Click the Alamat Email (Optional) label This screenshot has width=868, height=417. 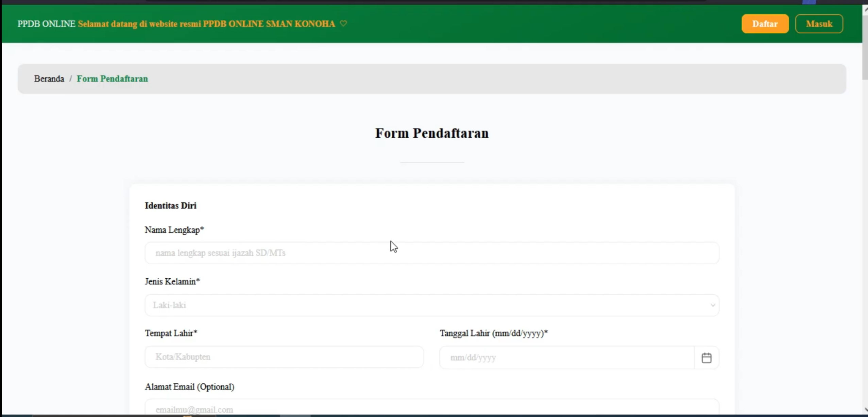tap(190, 387)
